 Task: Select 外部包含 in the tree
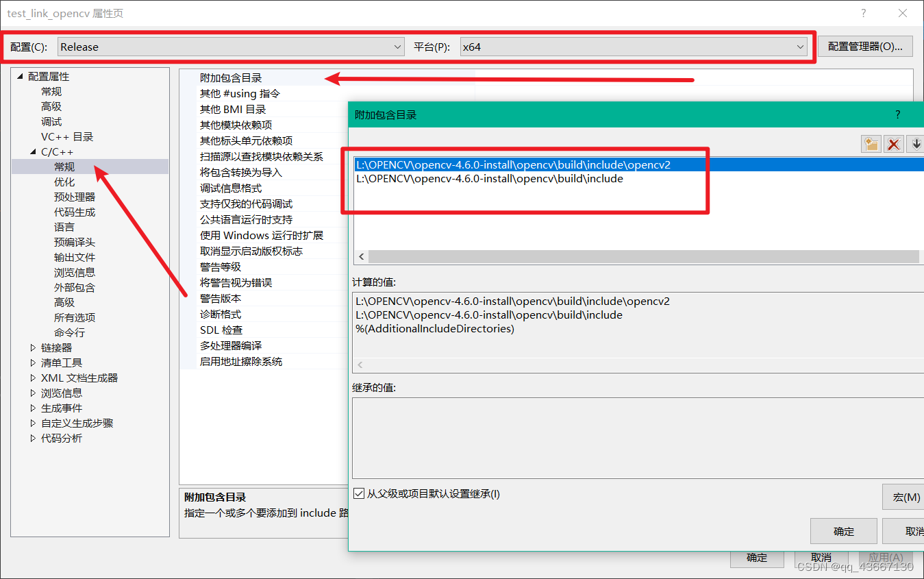coord(75,287)
